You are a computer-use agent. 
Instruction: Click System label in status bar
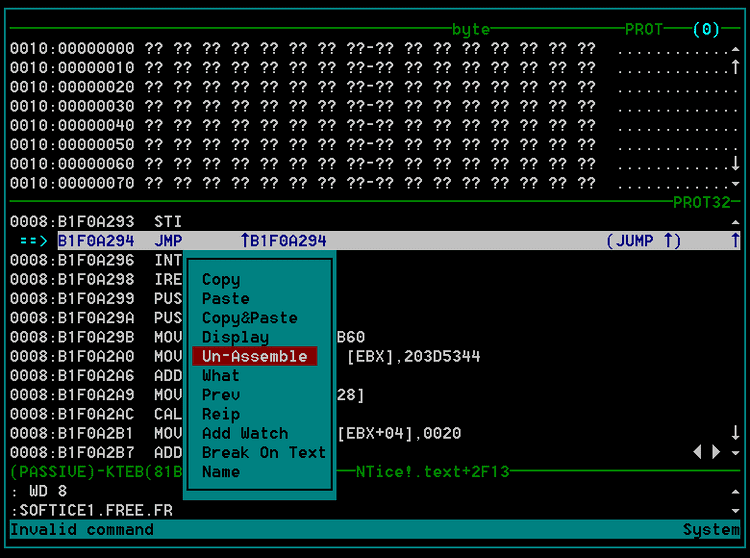point(711,530)
